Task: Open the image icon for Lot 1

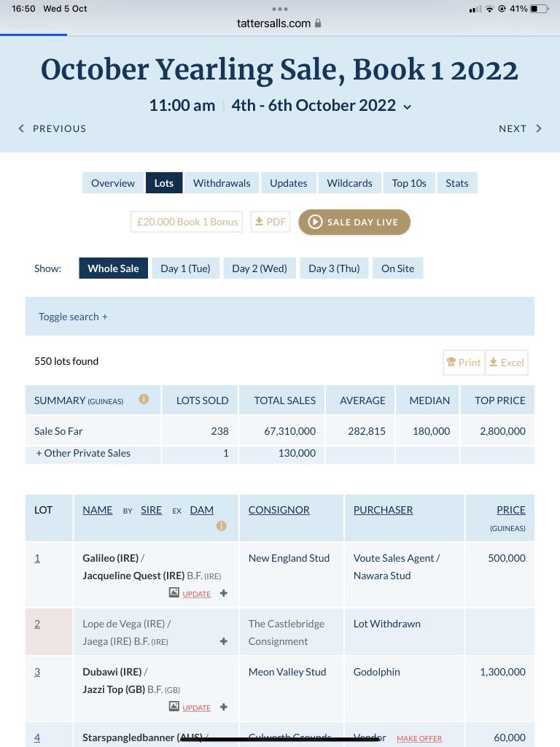Action: click(174, 593)
